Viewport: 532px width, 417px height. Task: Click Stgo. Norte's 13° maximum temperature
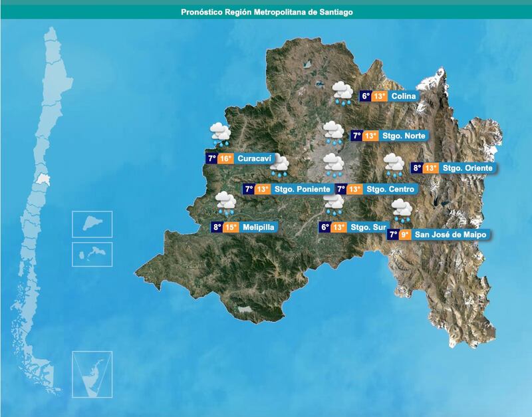point(370,136)
